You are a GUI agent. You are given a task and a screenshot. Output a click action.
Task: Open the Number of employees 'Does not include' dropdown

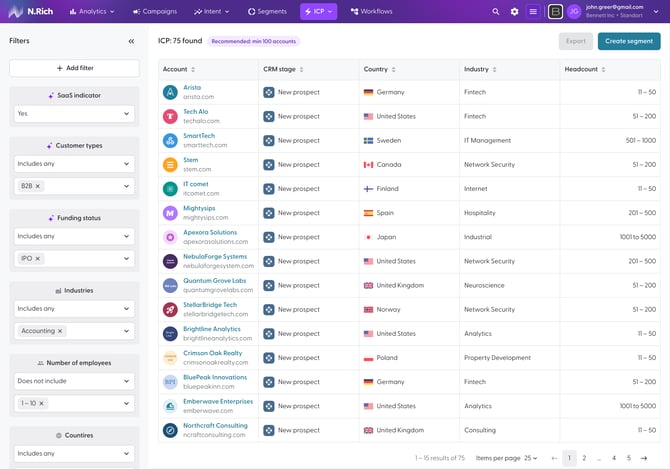74,381
